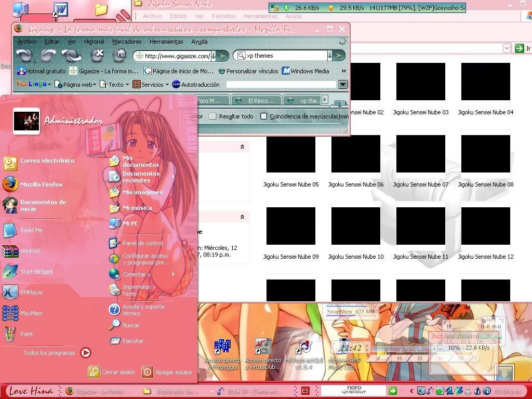
Task: Open Panel de control
Action: (x=136, y=243)
